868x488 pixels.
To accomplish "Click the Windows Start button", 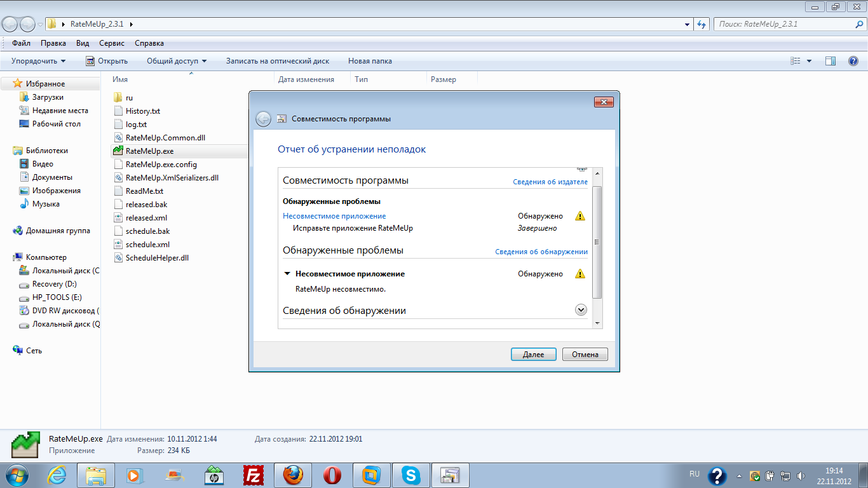I will [18, 475].
